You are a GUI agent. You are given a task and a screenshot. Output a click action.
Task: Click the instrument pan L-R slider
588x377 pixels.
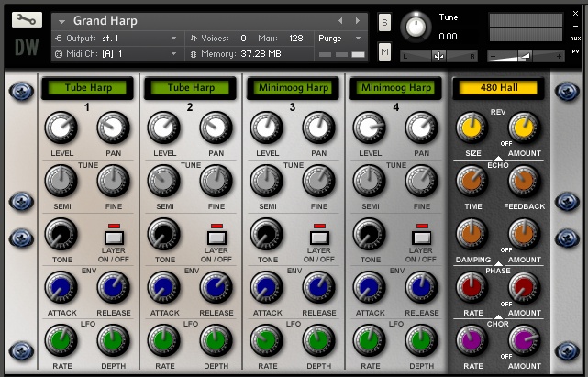(438, 55)
